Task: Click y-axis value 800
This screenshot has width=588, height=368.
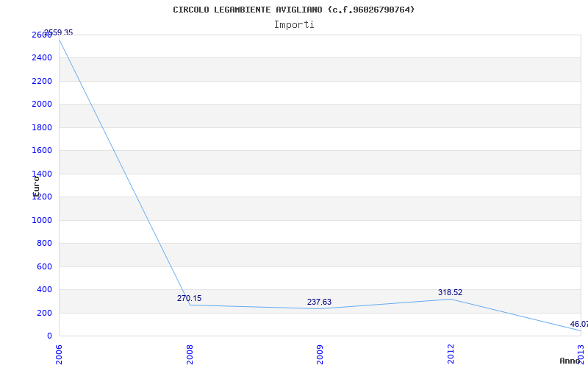Action: tap(44, 244)
